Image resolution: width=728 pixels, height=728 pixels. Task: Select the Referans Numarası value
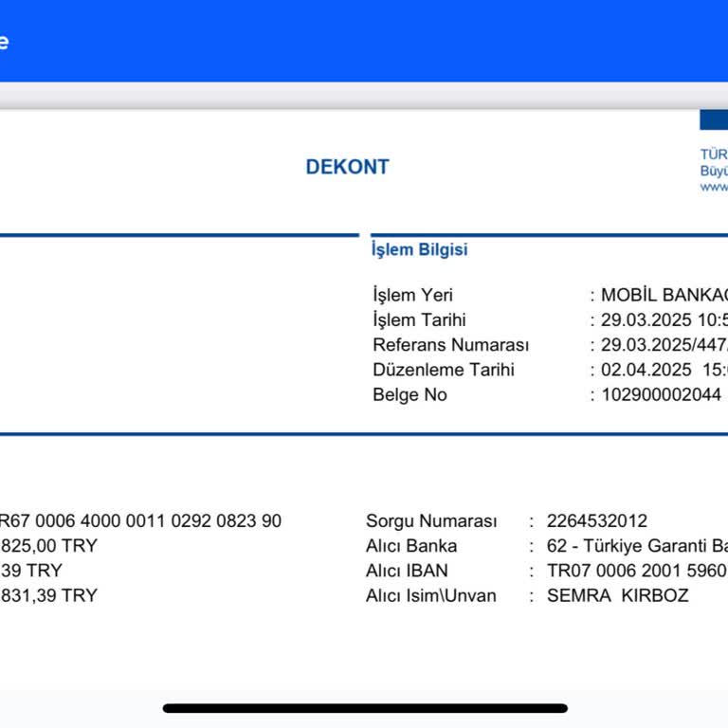[664, 345]
